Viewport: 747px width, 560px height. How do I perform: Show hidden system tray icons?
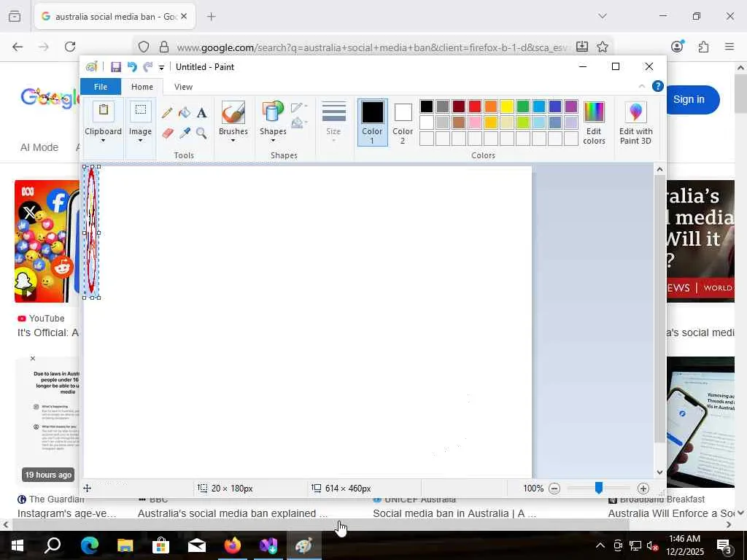click(x=600, y=545)
